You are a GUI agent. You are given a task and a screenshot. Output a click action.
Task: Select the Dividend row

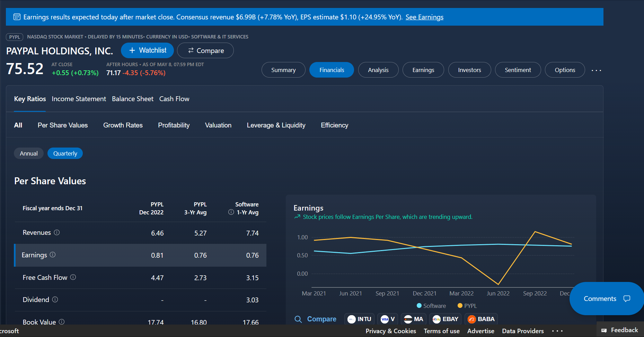(x=140, y=300)
